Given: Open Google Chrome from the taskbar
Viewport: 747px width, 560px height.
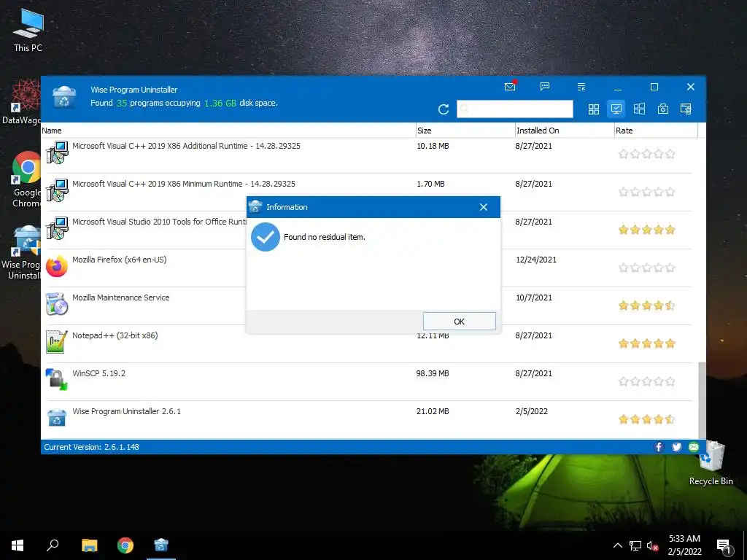Looking at the screenshot, I should 125,545.
